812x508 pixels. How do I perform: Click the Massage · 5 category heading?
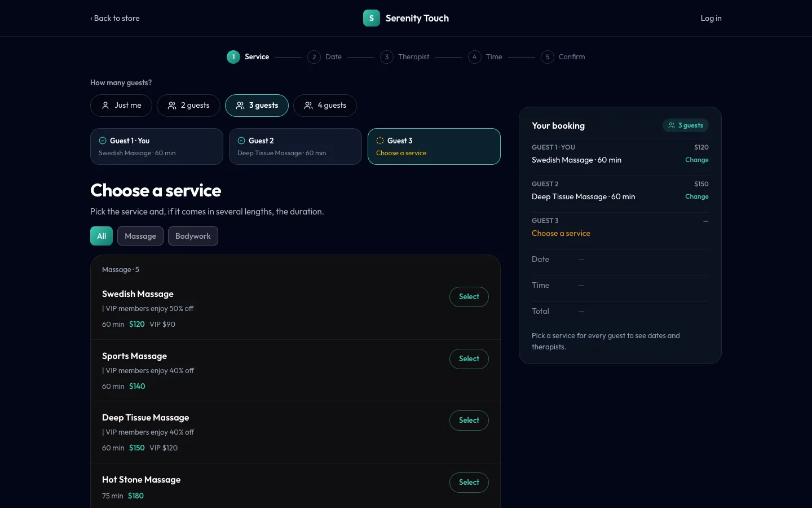point(121,270)
